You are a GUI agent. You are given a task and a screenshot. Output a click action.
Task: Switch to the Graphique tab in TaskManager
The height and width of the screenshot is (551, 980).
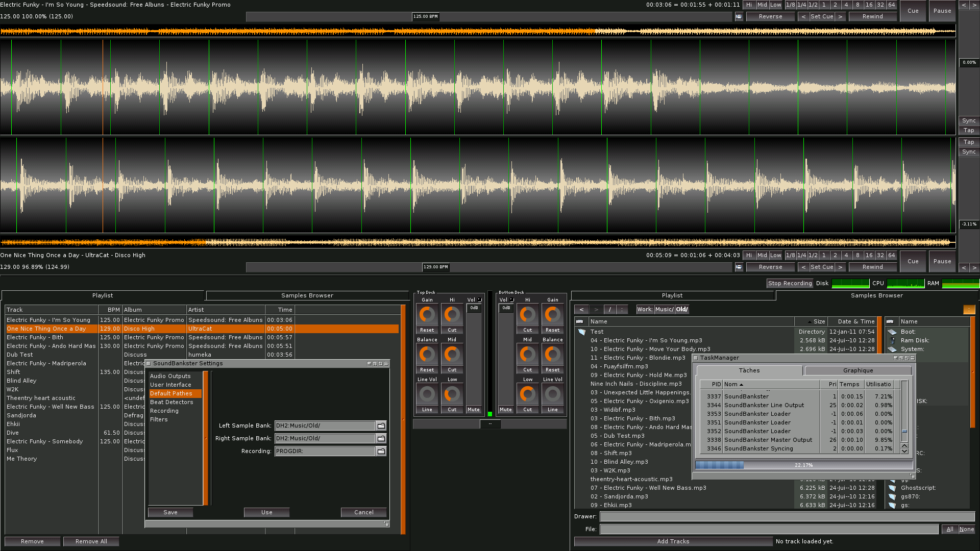[x=857, y=370]
